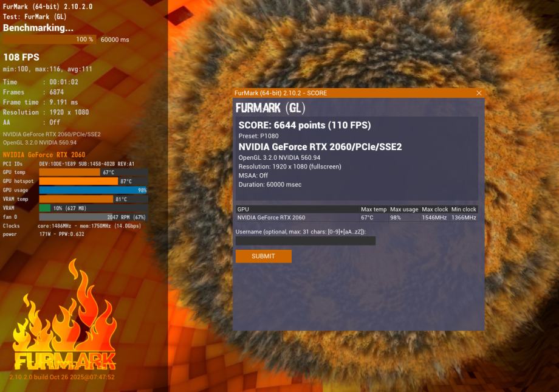Click the '60000 ms' duration label
This screenshot has height=392, width=559.
pyautogui.click(x=115, y=40)
